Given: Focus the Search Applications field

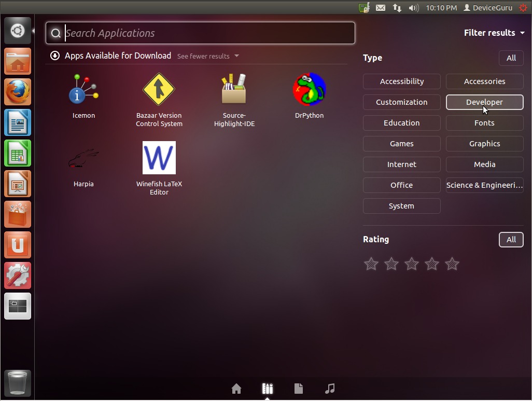Looking at the screenshot, I should 200,33.
